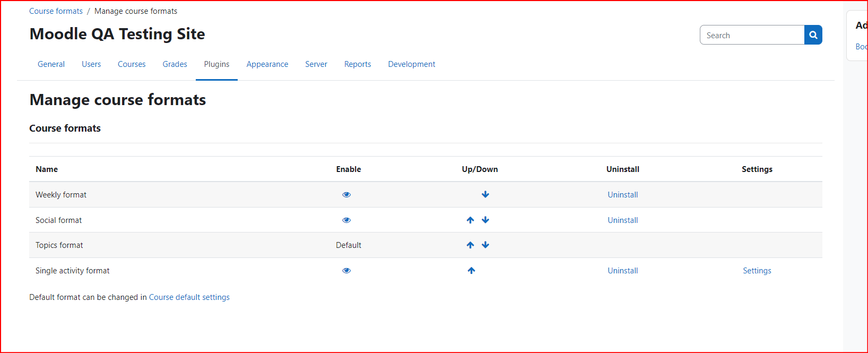Click the Social format name cell
This screenshot has height=353, width=868.
pyautogui.click(x=59, y=220)
